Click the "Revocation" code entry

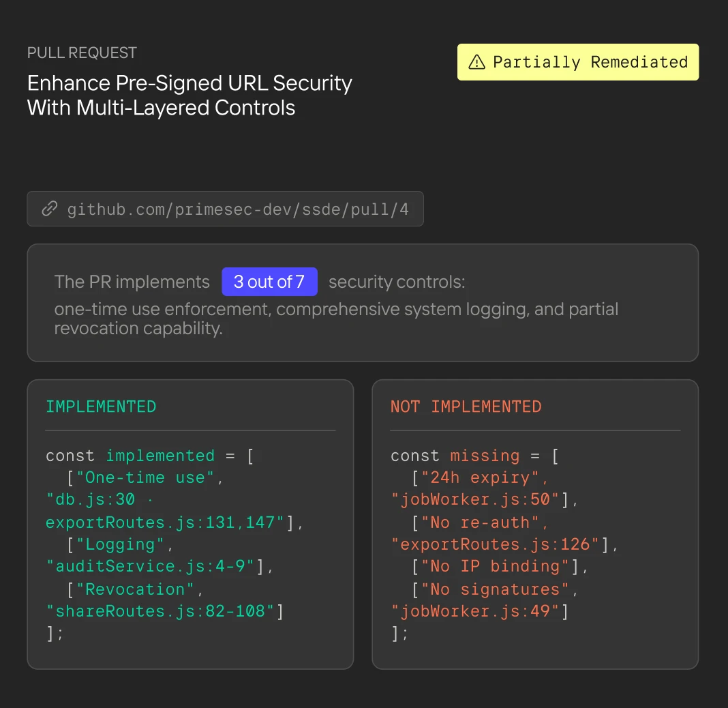click(135, 589)
